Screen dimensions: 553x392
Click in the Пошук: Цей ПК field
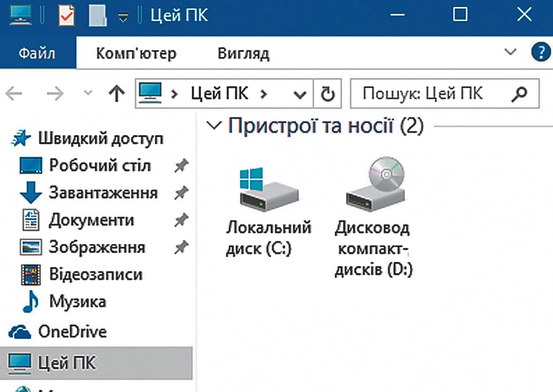431,94
